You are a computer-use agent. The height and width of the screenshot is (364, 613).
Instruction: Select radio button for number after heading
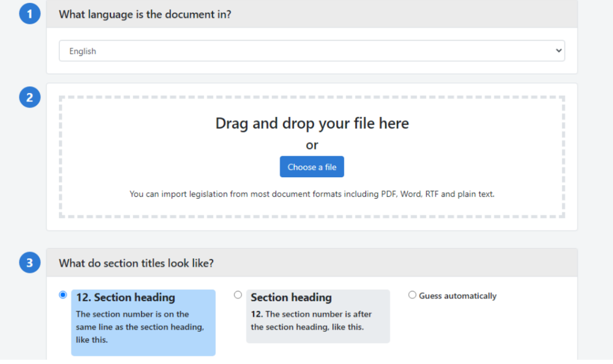pyautogui.click(x=238, y=295)
